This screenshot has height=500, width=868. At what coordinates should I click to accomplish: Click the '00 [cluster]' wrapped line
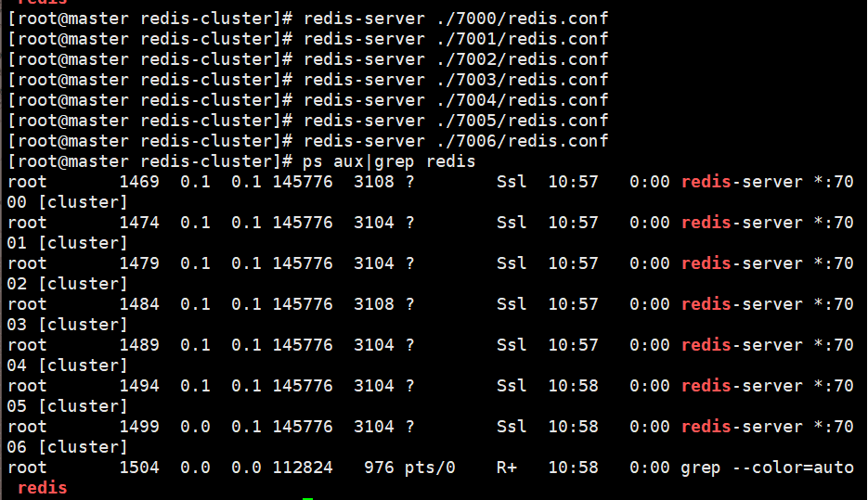[67, 202]
